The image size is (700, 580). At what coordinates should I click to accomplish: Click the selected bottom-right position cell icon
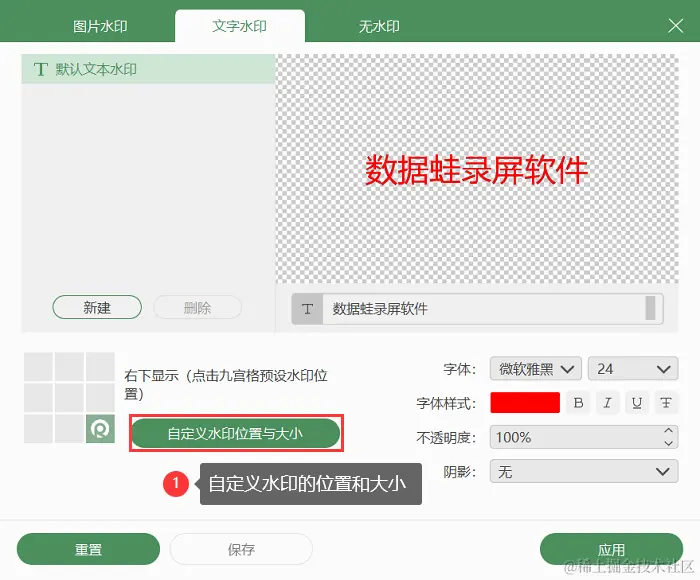[x=100, y=429]
